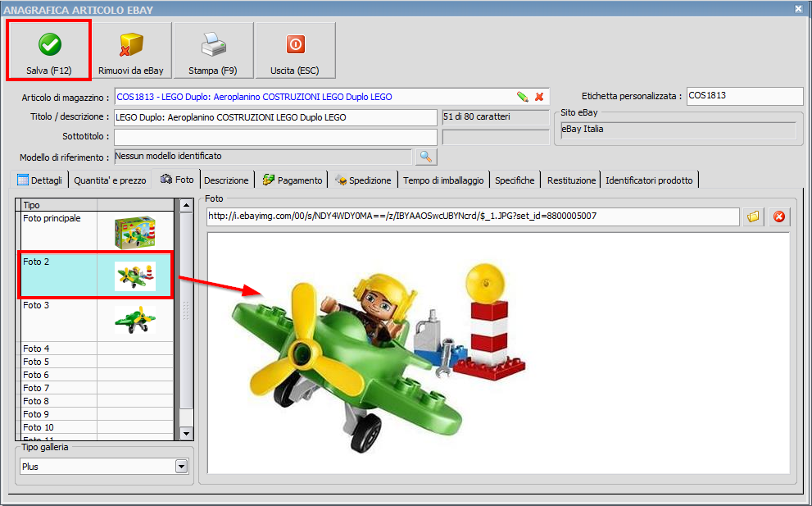Click the Sottotitolo input field
The image size is (812, 506).
pos(275,136)
